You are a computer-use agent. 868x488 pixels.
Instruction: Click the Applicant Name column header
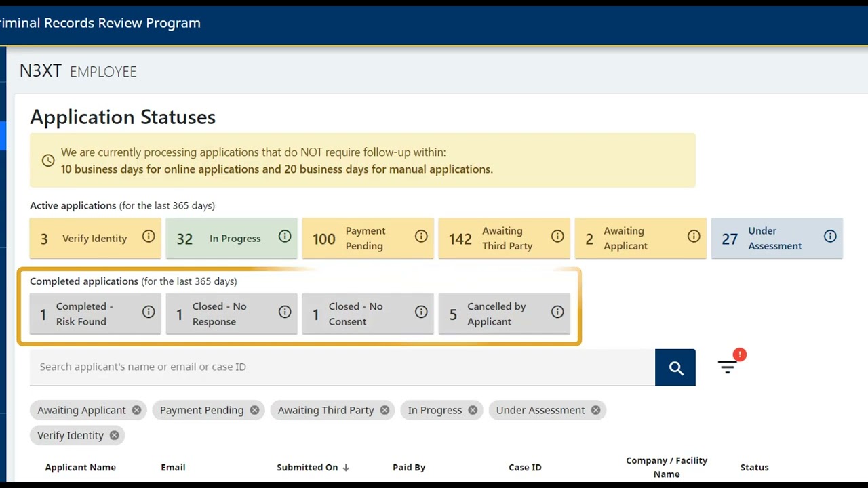click(80, 467)
